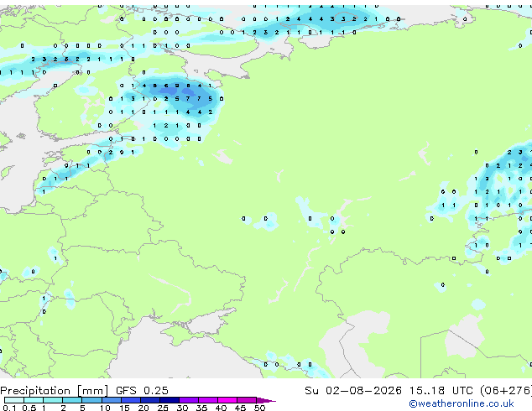Click the 'GFS 0.25' model label
Viewport: 532px width, 411px height.
tap(142, 391)
